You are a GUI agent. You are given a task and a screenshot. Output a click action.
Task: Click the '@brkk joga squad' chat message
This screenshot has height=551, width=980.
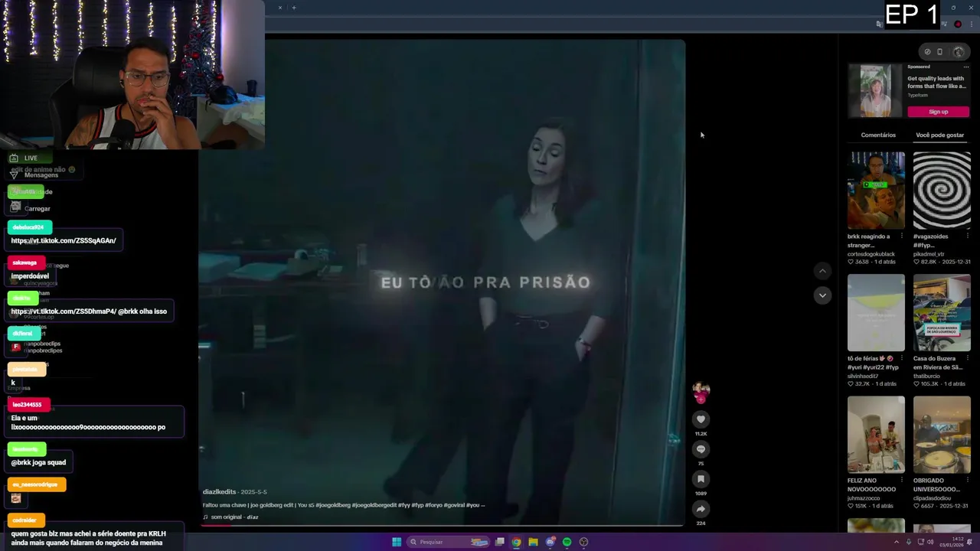click(x=38, y=462)
